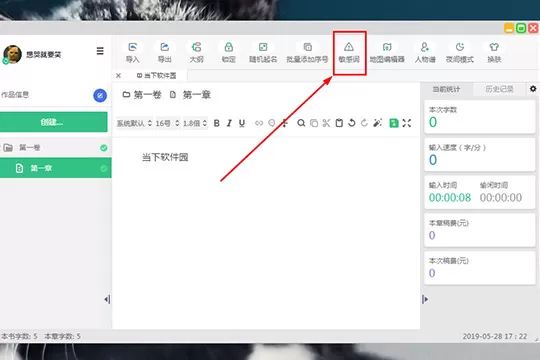This screenshot has height=360, width=540.
Task: Open the 大纲 outline tool
Action: click(196, 53)
